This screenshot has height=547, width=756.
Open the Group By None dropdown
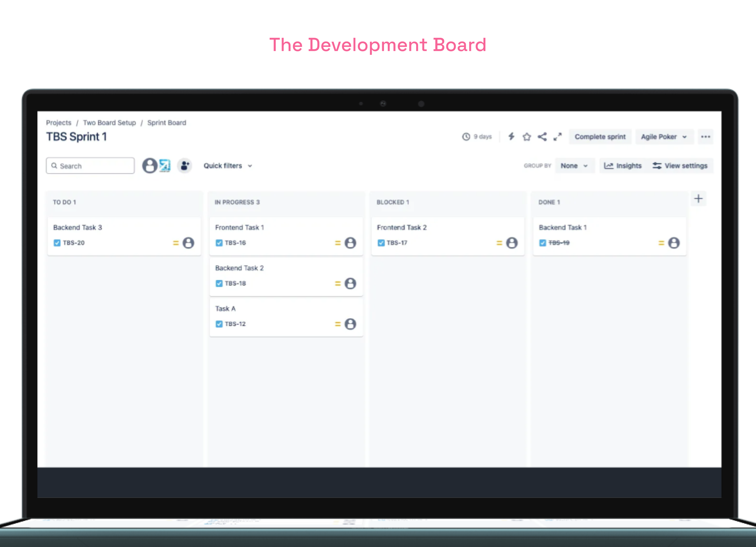click(574, 166)
